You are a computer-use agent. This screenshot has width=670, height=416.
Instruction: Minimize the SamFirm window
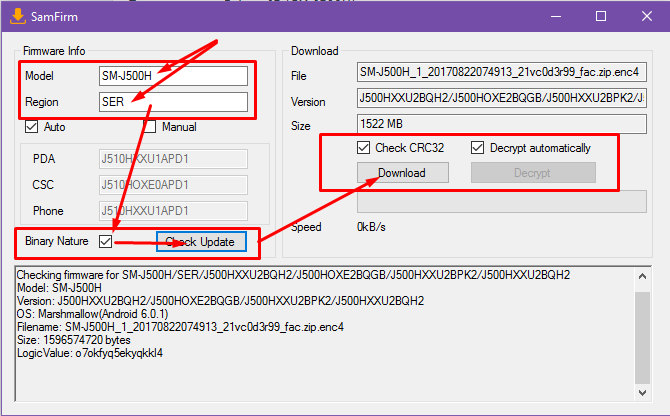(x=555, y=16)
